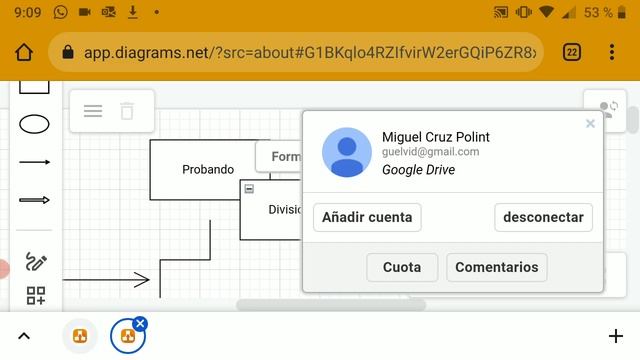Tap the download status bar icon
This screenshot has height=360, width=640.
coord(132,12)
